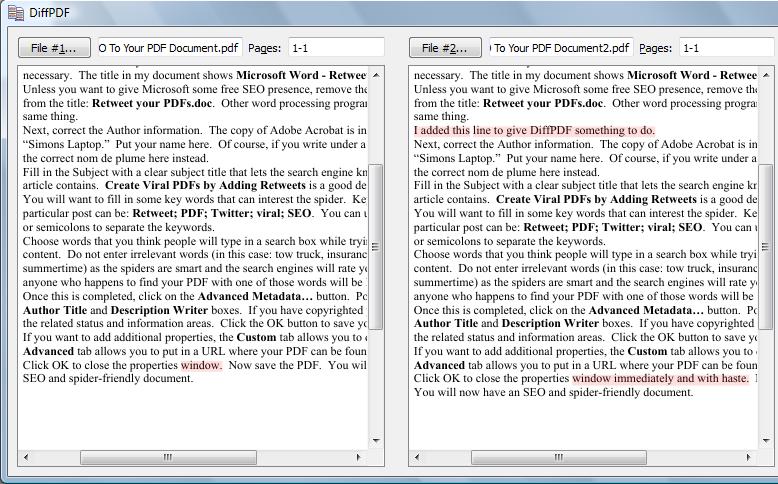Image resolution: width=778 pixels, height=484 pixels.
Task: Click left pane scroll-down arrow
Action: click(376, 440)
